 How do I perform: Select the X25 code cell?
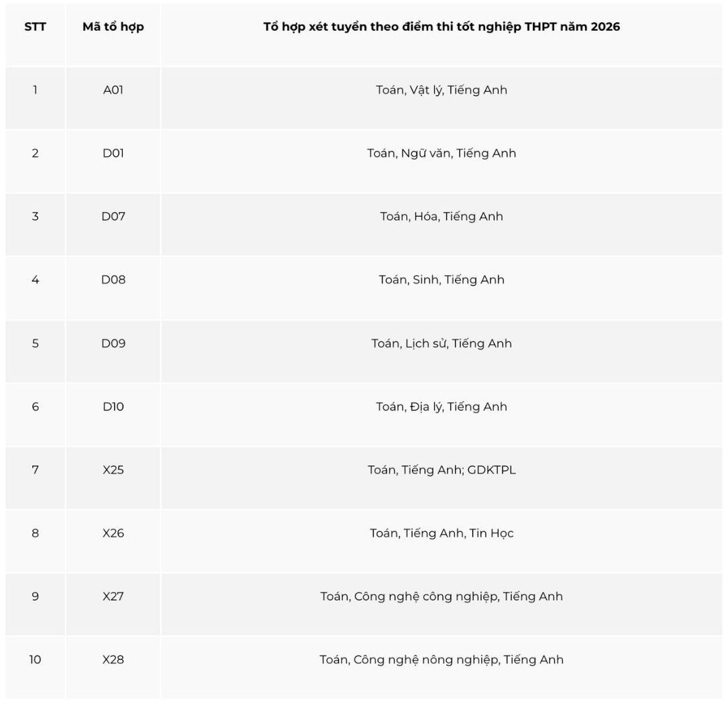click(113, 470)
